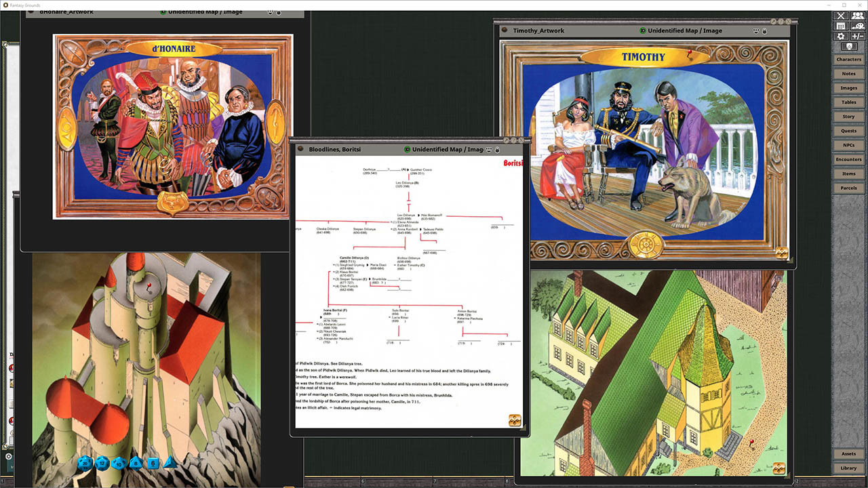
Task: Open the Story sidebar button
Action: click(x=849, y=117)
